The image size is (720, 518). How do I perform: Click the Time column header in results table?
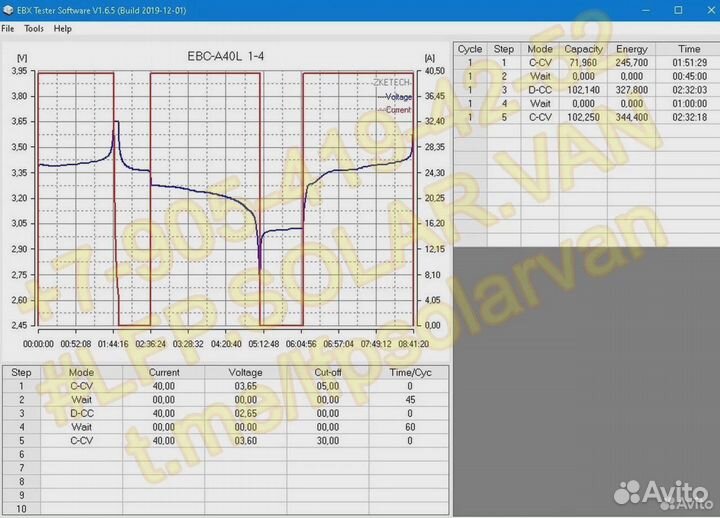point(689,49)
